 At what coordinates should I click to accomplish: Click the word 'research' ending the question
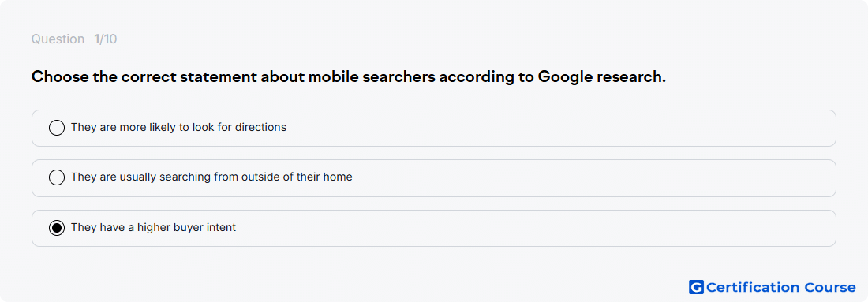tap(631, 77)
